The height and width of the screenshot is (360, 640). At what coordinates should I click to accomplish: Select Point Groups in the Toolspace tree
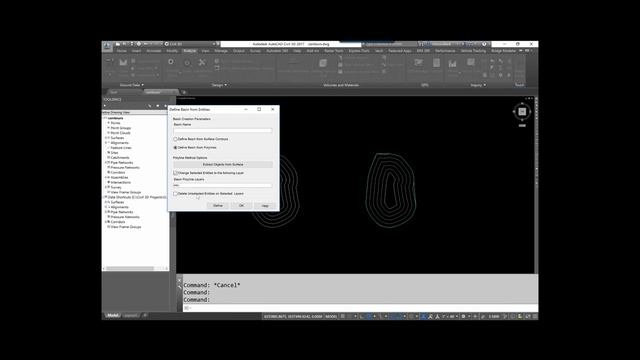coord(121,128)
